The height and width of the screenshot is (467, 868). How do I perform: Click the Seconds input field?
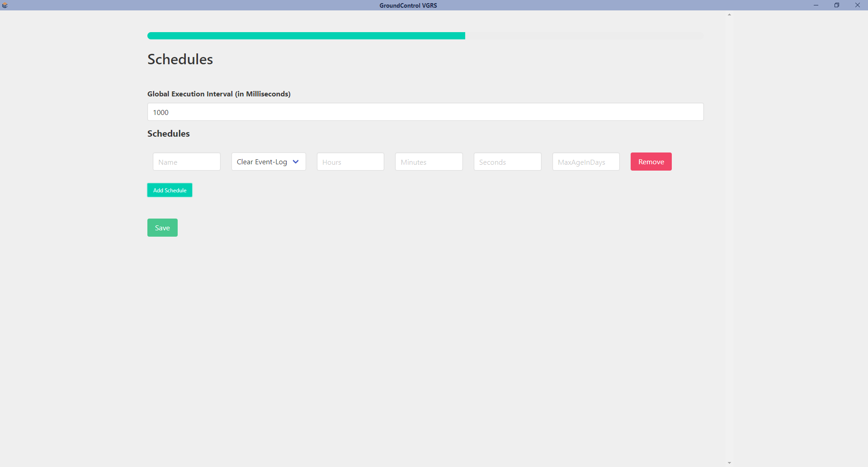[x=507, y=162]
